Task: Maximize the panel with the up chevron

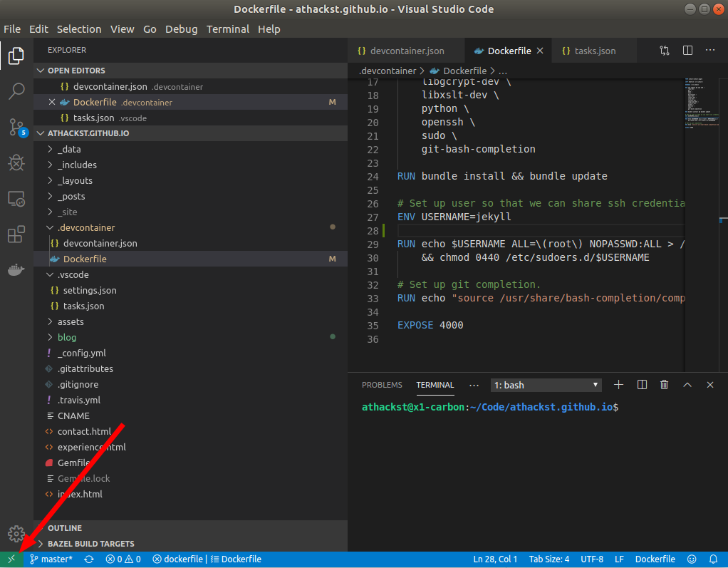Action: 687,385
